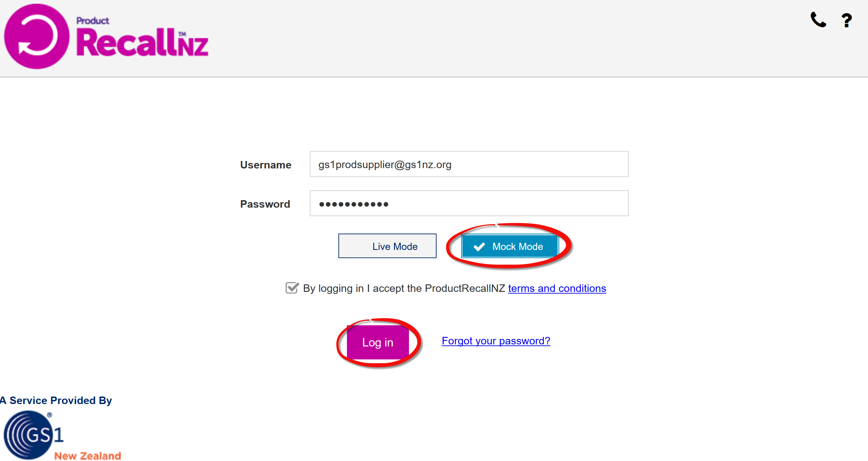Click the white checkmark inside Mock Mode

point(479,247)
